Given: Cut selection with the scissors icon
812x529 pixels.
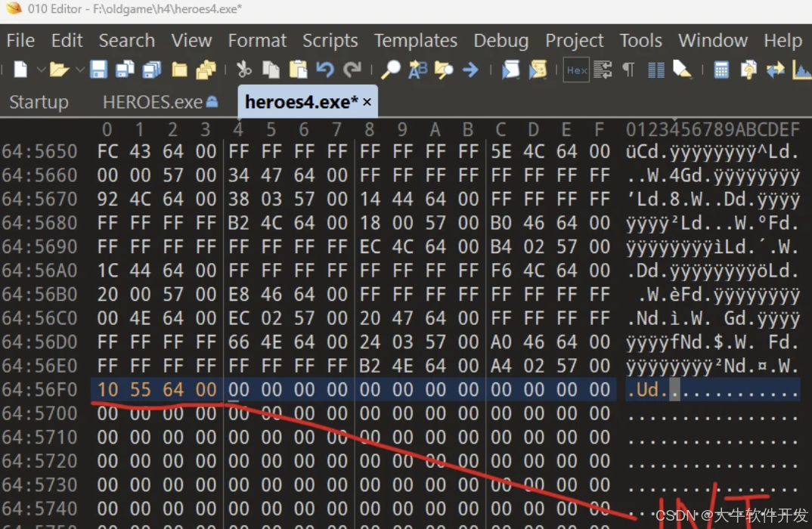Looking at the screenshot, I should pyautogui.click(x=244, y=69).
